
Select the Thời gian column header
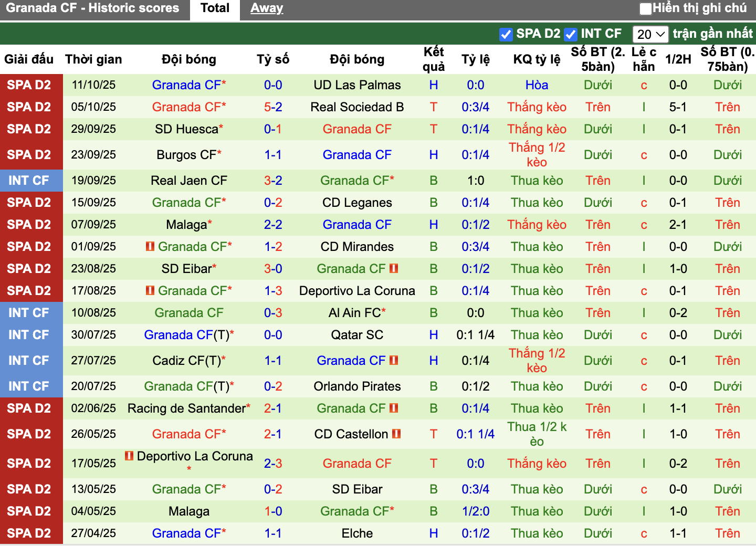pos(93,59)
